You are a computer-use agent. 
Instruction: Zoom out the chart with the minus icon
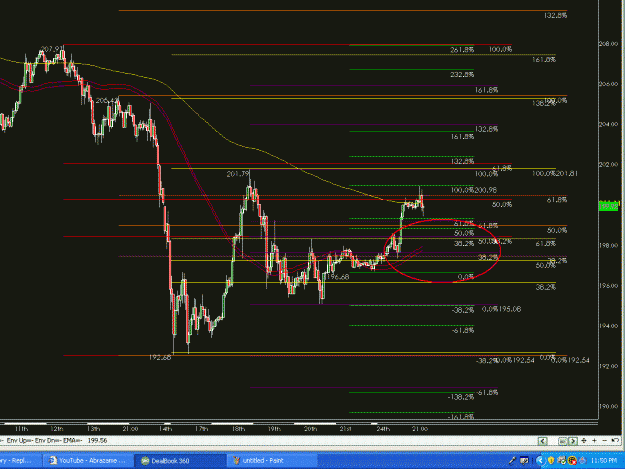[605, 440]
